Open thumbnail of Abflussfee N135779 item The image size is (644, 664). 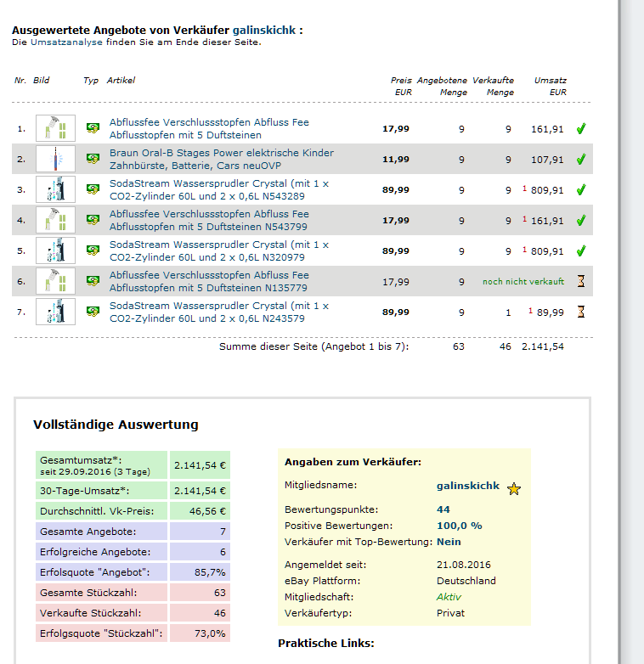click(x=55, y=281)
